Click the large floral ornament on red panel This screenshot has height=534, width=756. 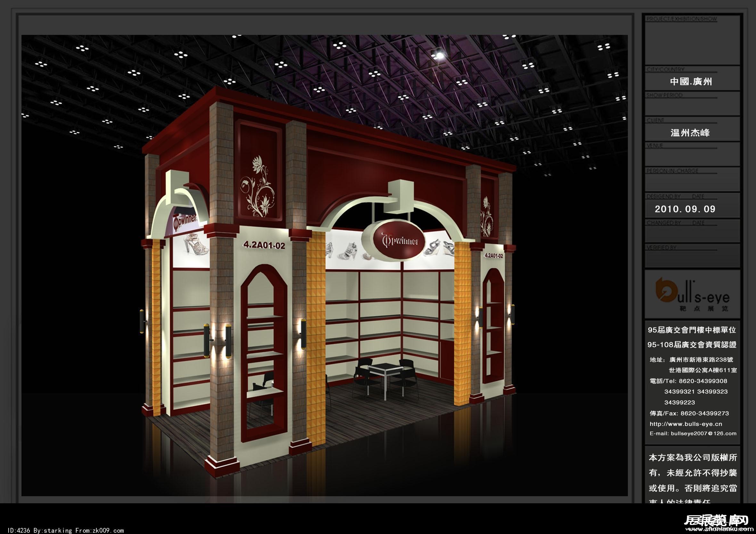[258, 186]
